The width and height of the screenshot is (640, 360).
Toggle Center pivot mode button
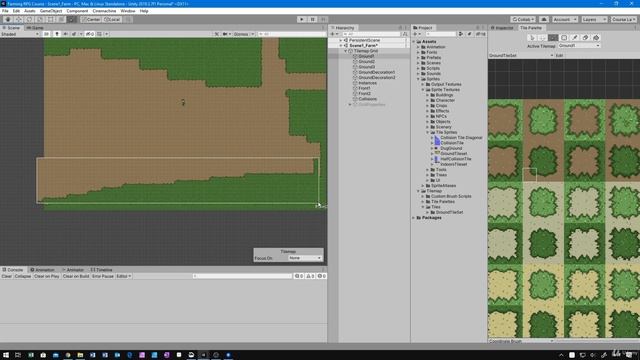click(x=91, y=19)
